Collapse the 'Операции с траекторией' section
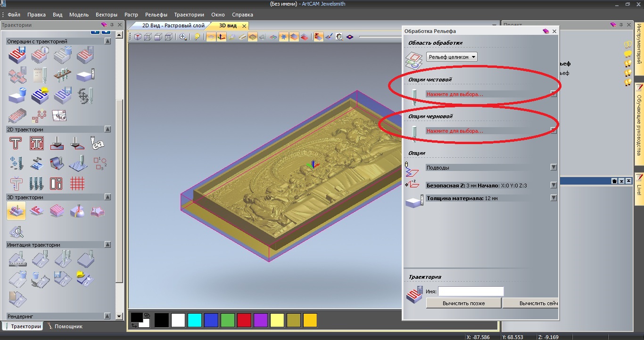This screenshot has height=340, width=644. click(x=108, y=41)
